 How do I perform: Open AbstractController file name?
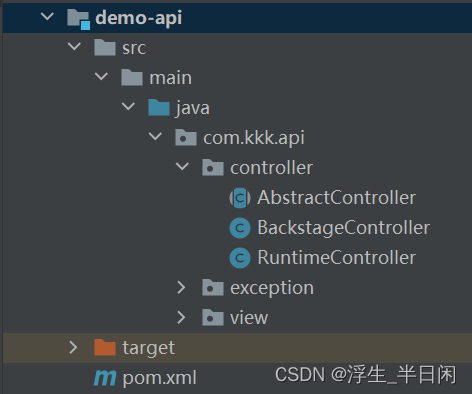point(337,198)
